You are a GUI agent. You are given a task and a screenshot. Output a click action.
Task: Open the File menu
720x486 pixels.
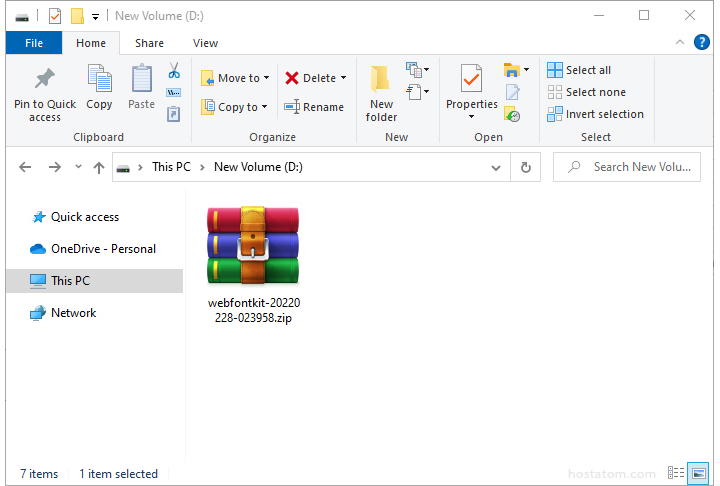point(34,43)
